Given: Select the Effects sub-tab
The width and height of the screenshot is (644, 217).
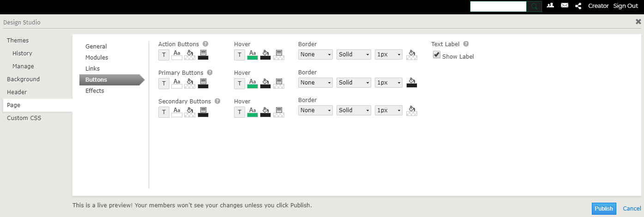Looking at the screenshot, I should [95, 91].
